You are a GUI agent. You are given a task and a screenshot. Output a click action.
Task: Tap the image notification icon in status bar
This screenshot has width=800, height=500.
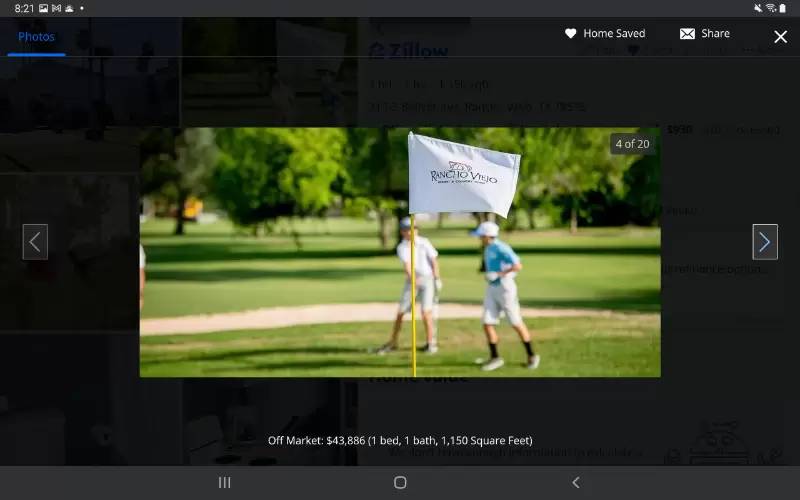tap(43, 8)
